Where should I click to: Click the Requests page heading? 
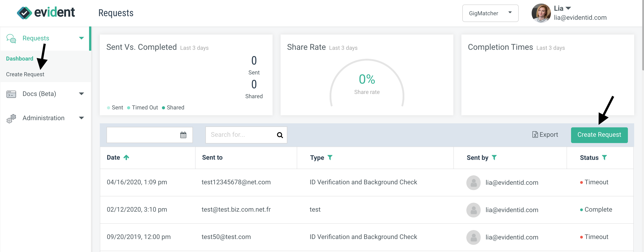pyautogui.click(x=116, y=13)
